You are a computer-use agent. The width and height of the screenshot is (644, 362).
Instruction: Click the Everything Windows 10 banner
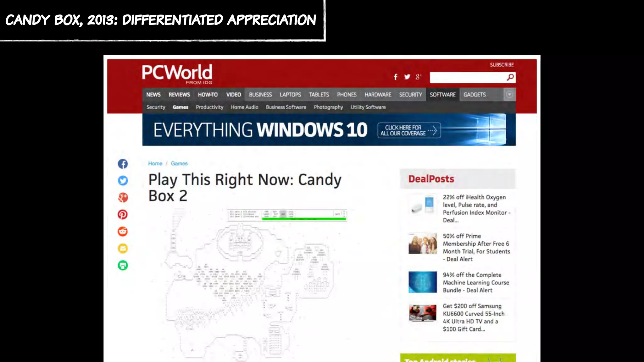(x=329, y=129)
